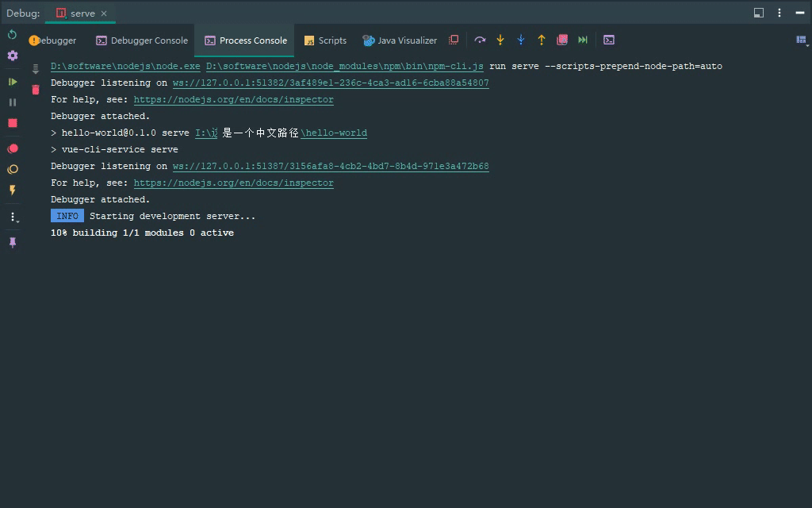Click '> vue-cli-service serve' line

point(114,149)
